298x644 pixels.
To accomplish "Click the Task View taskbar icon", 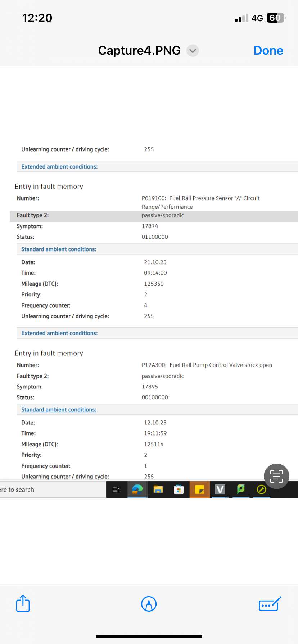I will point(116,489).
